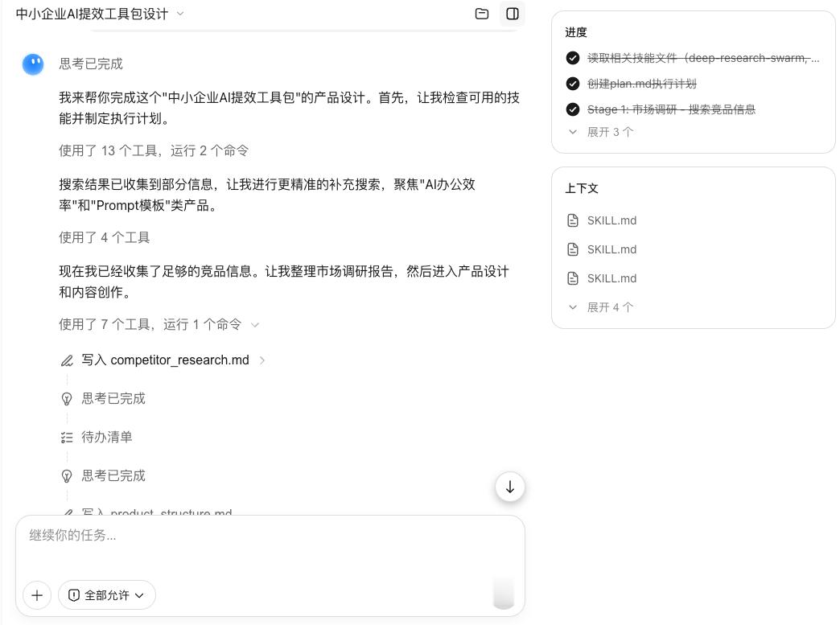
Task: Click the second lightbulb thinking icon
Action: (67, 476)
